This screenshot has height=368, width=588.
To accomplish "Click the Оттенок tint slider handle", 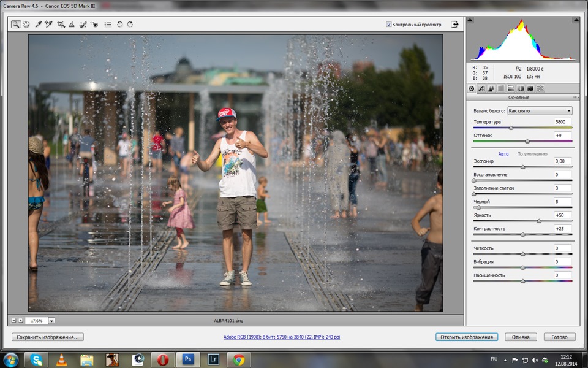I will point(527,142).
